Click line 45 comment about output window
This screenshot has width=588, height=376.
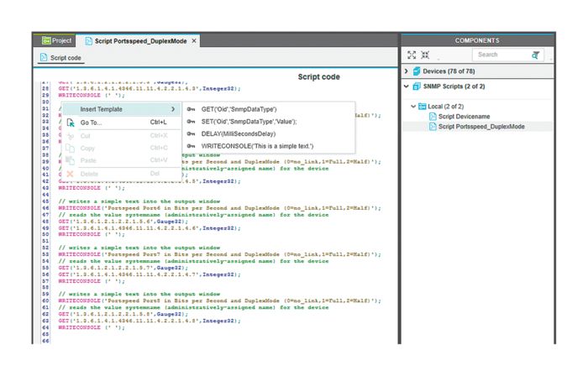tap(139, 201)
